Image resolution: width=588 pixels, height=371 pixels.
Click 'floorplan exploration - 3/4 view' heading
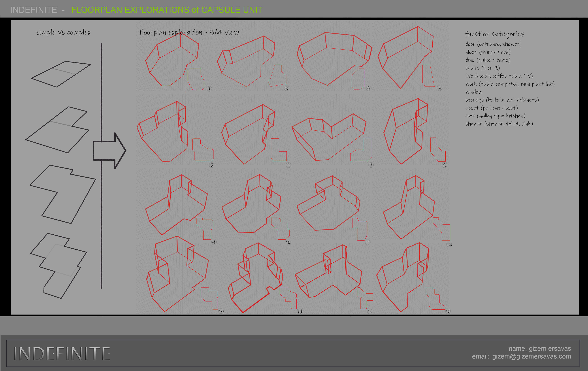(189, 32)
